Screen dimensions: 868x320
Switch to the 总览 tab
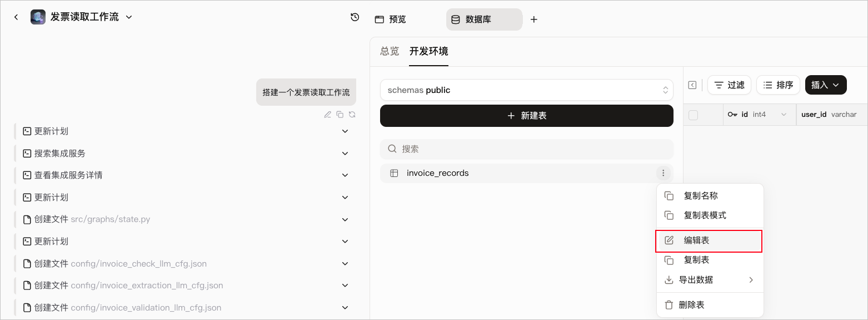(x=390, y=51)
